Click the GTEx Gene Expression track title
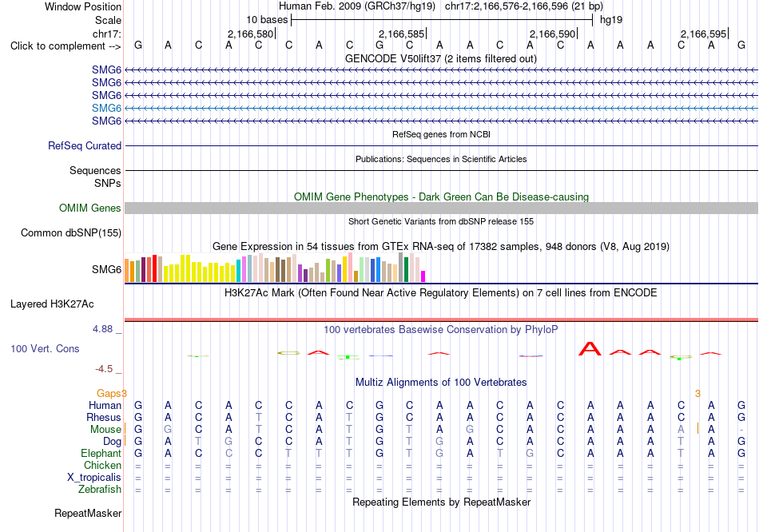Image resolution: width=759 pixels, height=532 pixels. 440,246
